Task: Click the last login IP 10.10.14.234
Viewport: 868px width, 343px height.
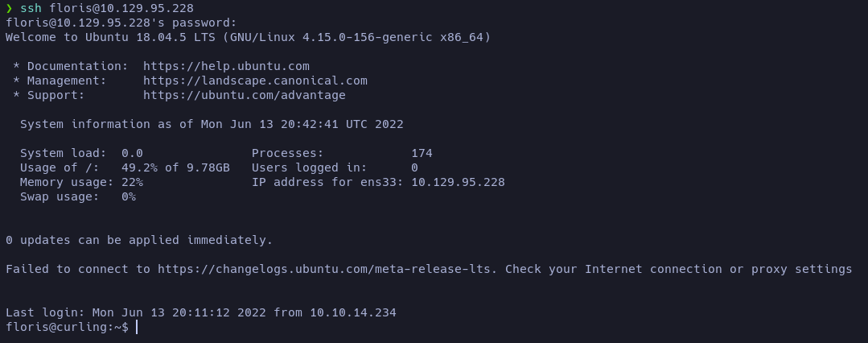Action: [x=352, y=312]
